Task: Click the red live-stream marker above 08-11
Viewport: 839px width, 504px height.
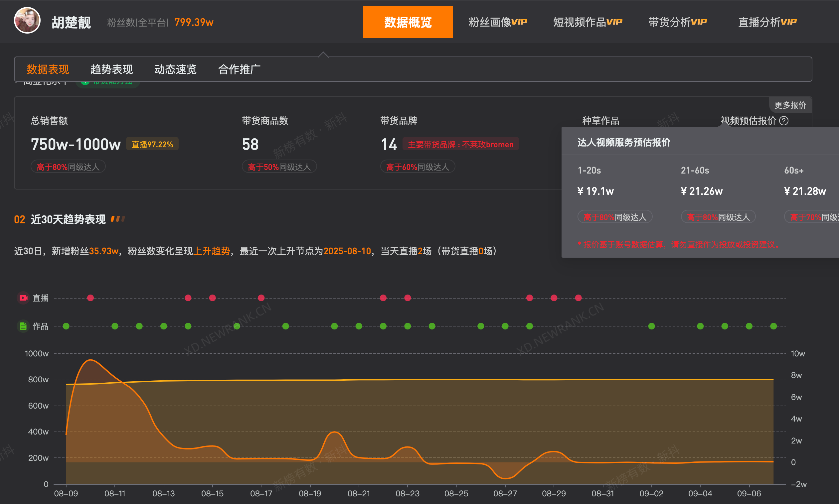Action: pyautogui.click(x=90, y=298)
